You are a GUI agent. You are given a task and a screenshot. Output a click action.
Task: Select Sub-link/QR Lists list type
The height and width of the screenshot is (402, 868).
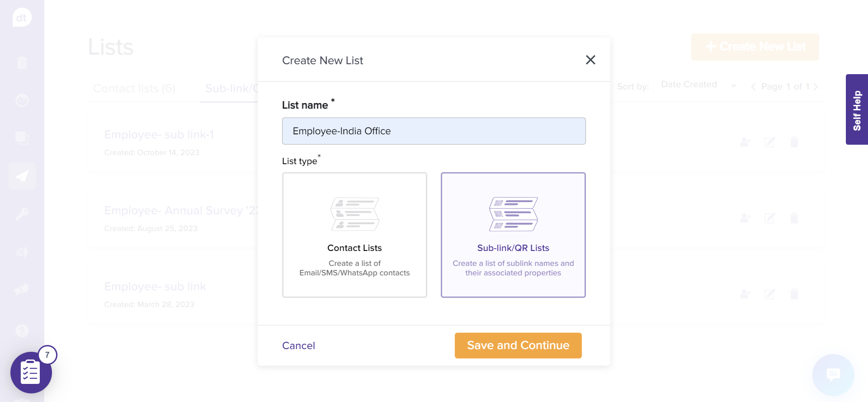[513, 235]
